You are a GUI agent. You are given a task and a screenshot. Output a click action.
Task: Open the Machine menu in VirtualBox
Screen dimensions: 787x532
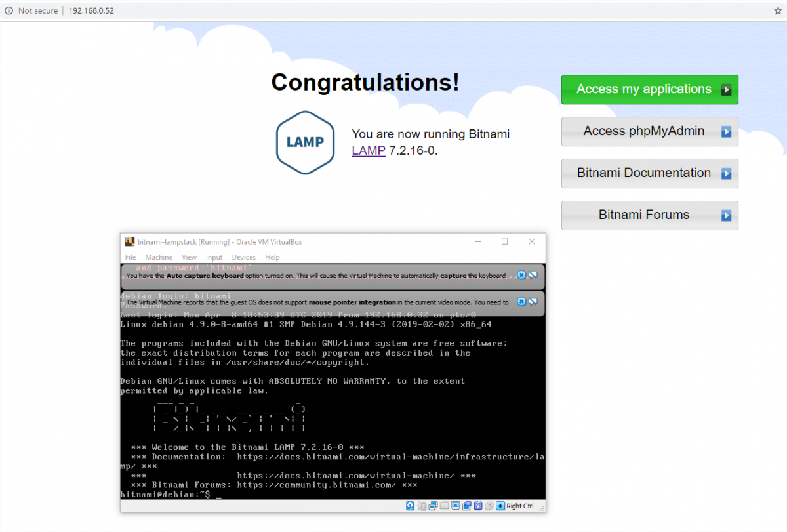(x=159, y=257)
